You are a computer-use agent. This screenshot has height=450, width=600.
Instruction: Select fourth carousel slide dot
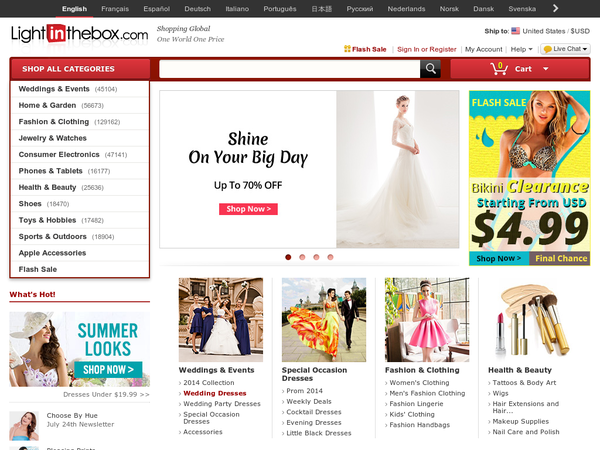[x=331, y=257]
